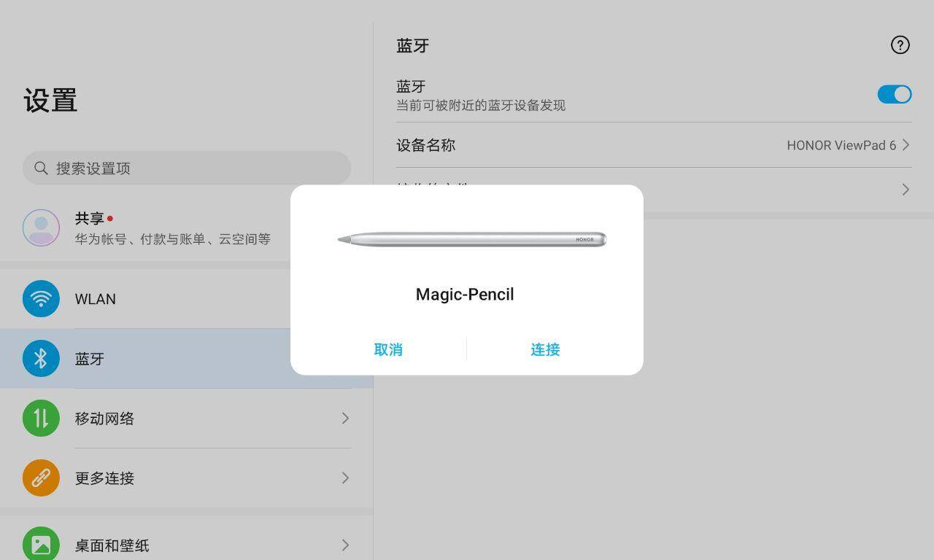Open 更多连接 settings
The image size is (934, 560).
click(186, 478)
